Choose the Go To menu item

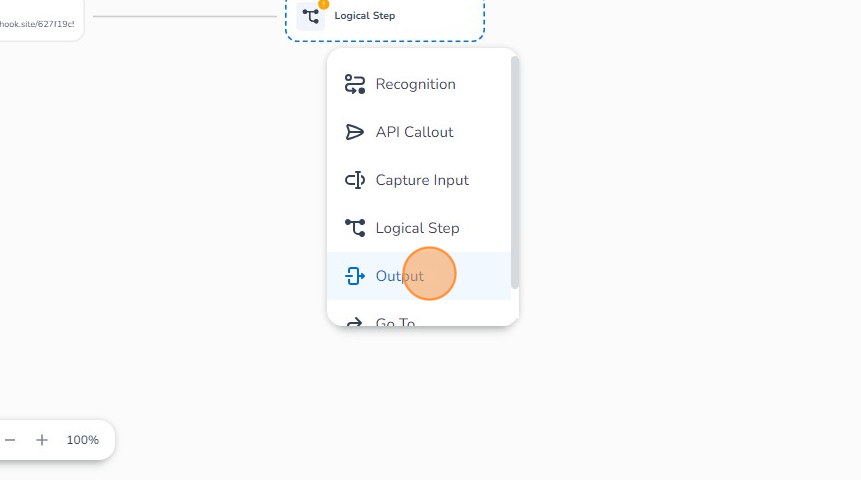[x=395, y=321]
